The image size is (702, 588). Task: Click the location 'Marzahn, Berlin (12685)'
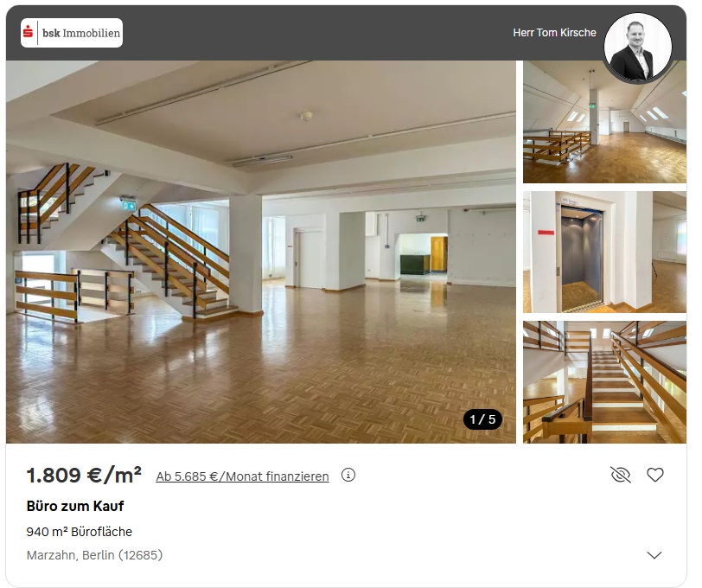[94, 555]
